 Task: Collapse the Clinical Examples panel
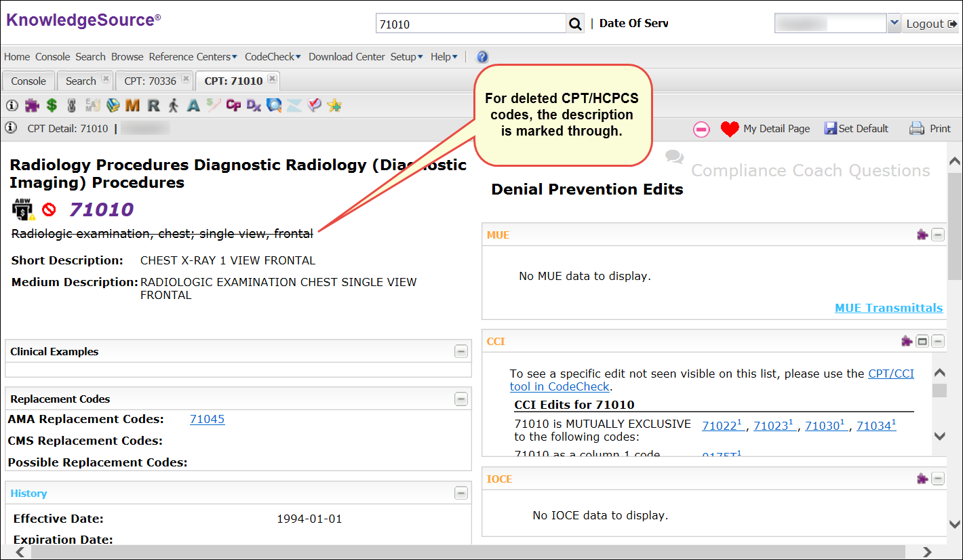(461, 351)
